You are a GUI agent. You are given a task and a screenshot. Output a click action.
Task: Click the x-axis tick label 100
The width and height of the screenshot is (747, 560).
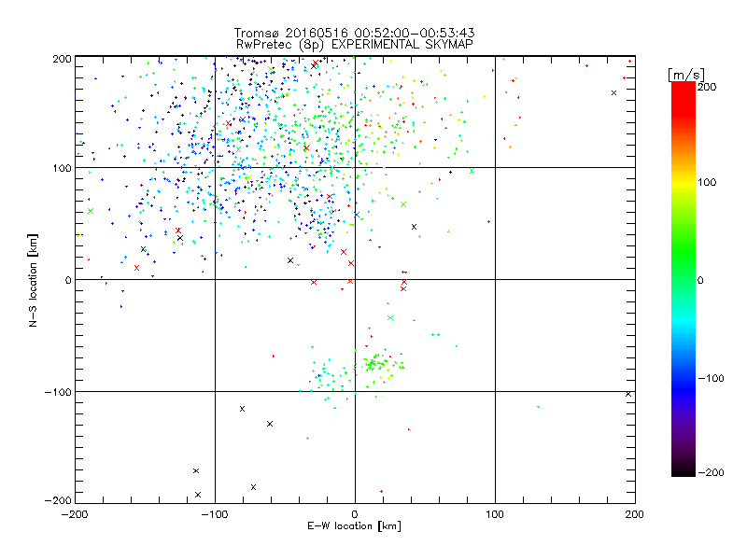pyautogui.click(x=495, y=514)
